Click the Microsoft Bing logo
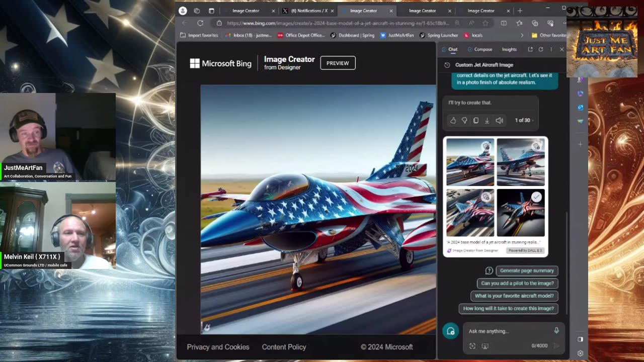The width and height of the screenshot is (644, 362). (x=220, y=63)
